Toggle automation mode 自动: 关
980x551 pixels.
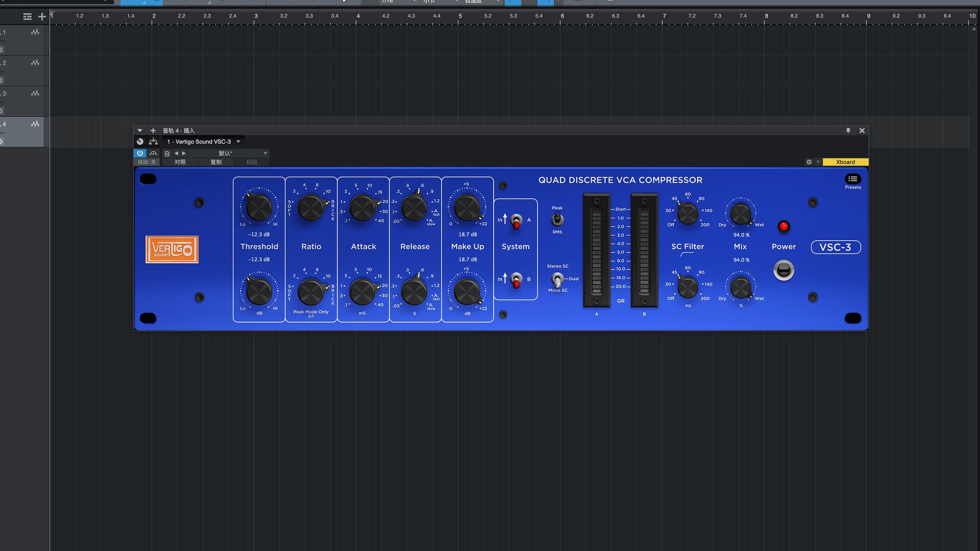147,162
